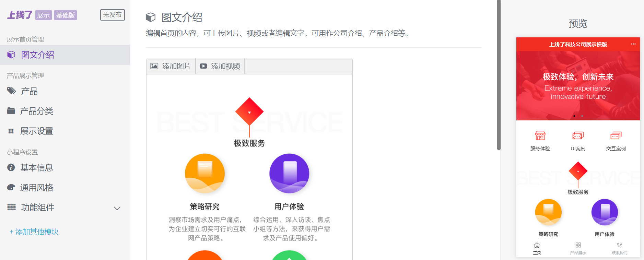Click the 未发布 status button
The width and height of the screenshot is (644, 260).
click(x=113, y=15)
